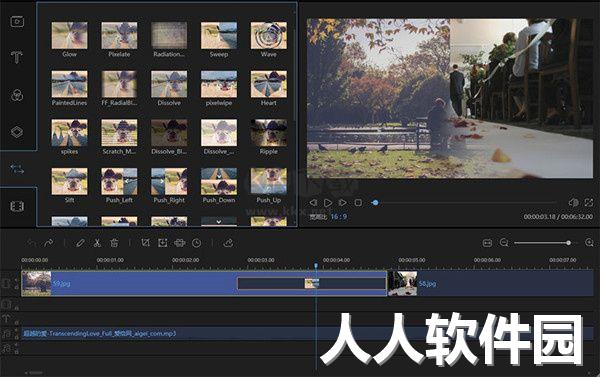The image size is (600, 377).
Task: Fit timeline to window width icon
Action: [x=487, y=243]
